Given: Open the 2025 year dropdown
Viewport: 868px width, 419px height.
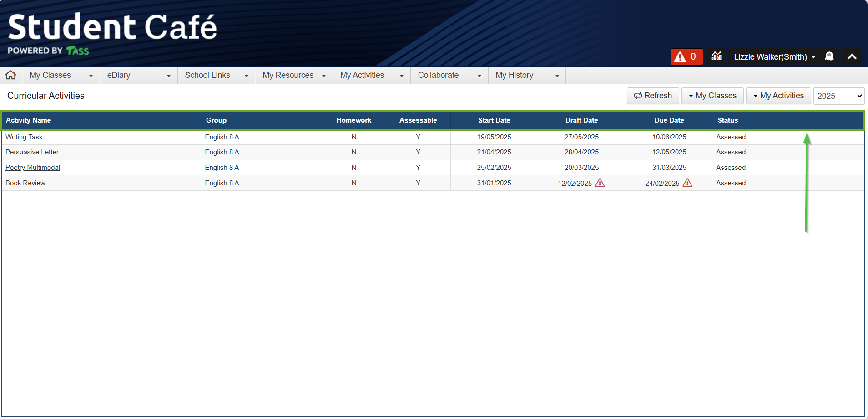Looking at the screenshot, I should (x=838, y=96).
